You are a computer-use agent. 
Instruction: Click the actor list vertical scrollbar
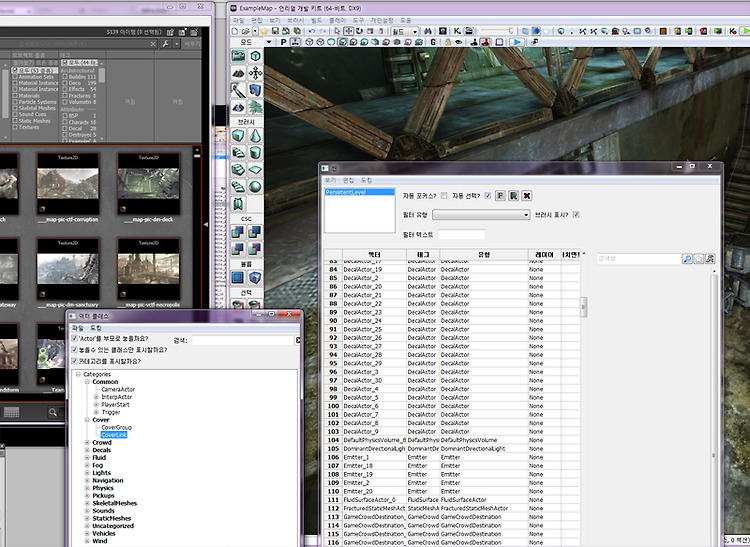pyautogui.click(x=584, y=307)
